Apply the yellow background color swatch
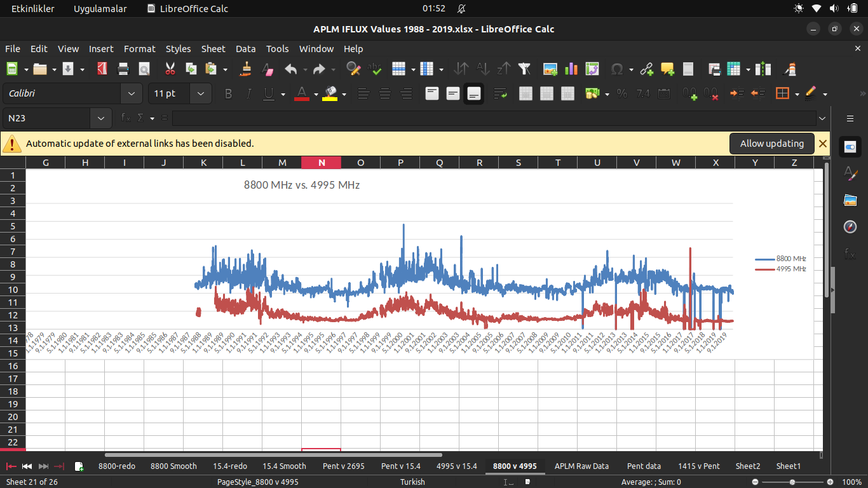 [330, 94]
